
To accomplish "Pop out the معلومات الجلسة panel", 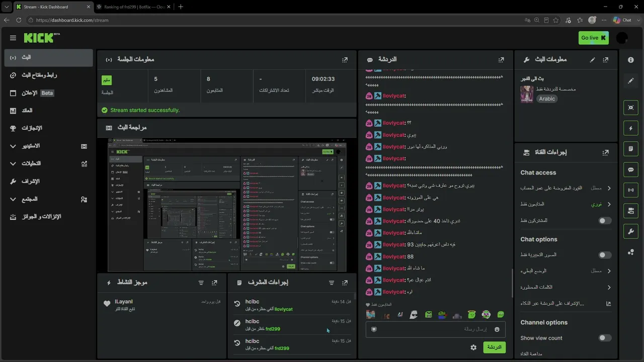I will pos(345,59).
